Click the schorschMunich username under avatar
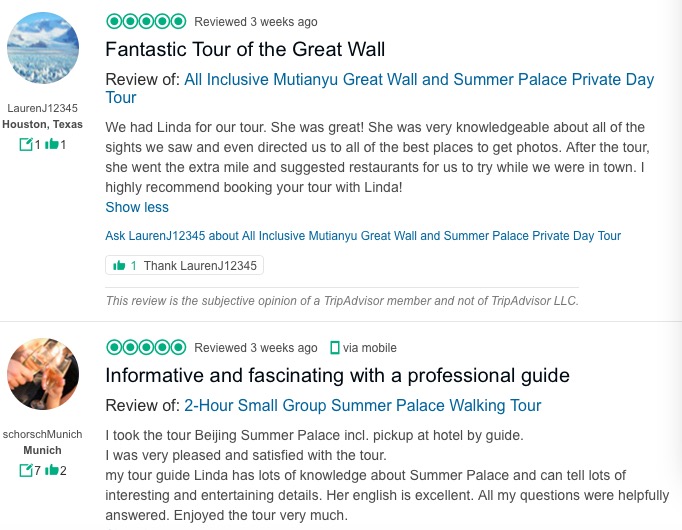 (x=42, y=435)
